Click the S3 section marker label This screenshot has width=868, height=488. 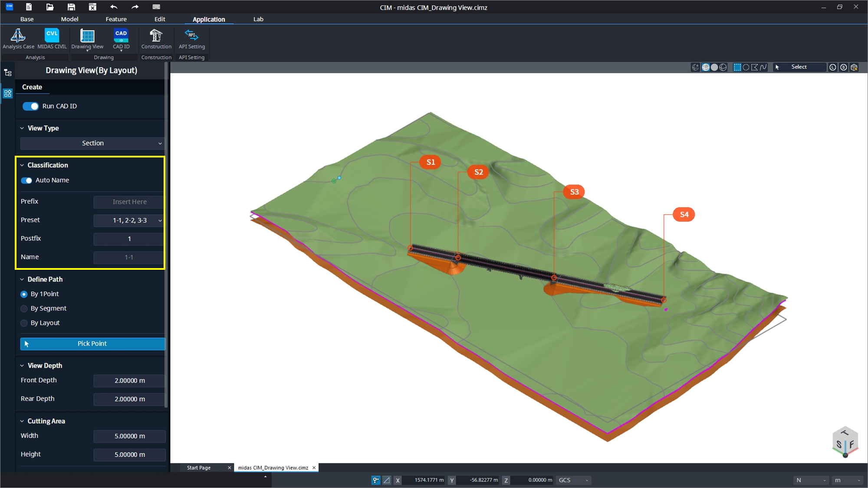574,192
